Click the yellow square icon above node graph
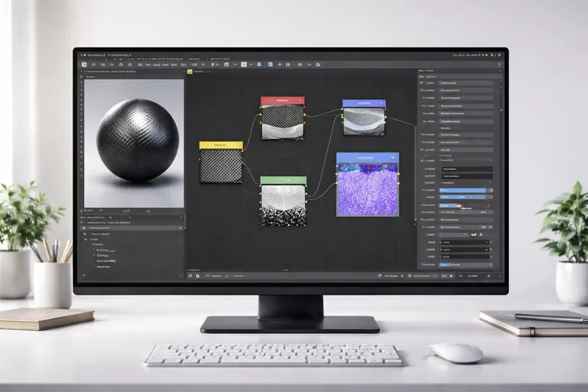The width and height of the screenshot is (588, 392). tap(190, 71)
